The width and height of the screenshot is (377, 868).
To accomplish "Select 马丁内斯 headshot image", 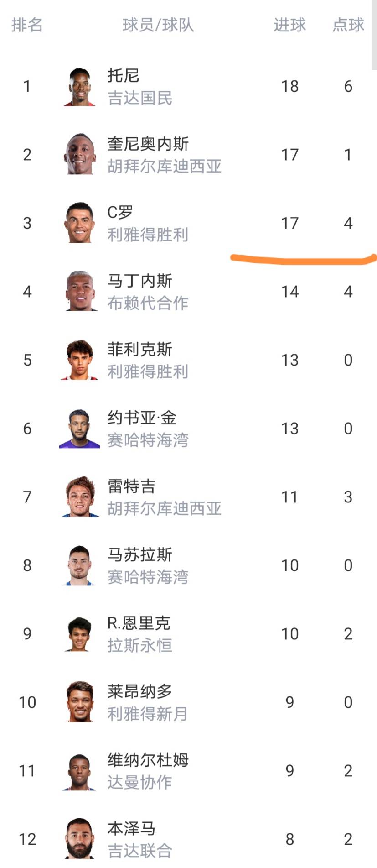I will point(80,292).
